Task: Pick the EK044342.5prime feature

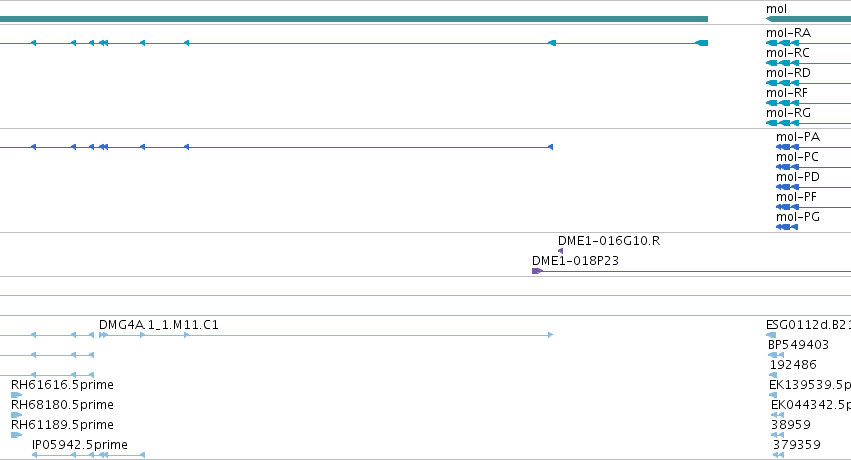Action: 811,405
